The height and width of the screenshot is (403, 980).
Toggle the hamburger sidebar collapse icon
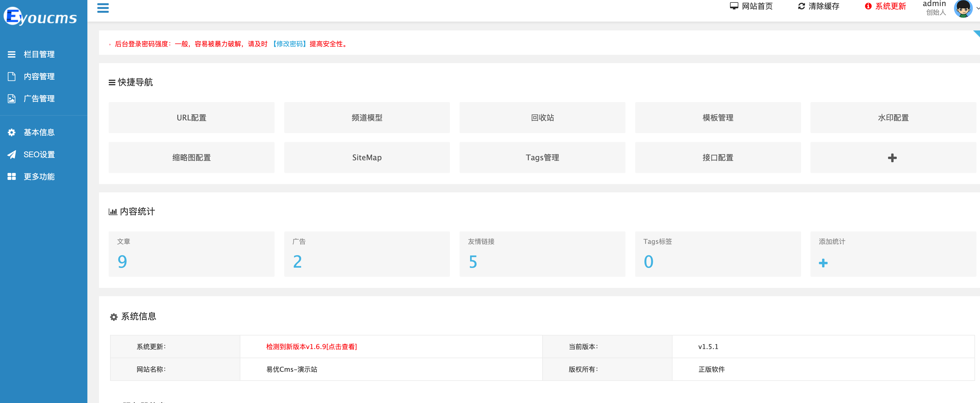(x=103, y=8)
